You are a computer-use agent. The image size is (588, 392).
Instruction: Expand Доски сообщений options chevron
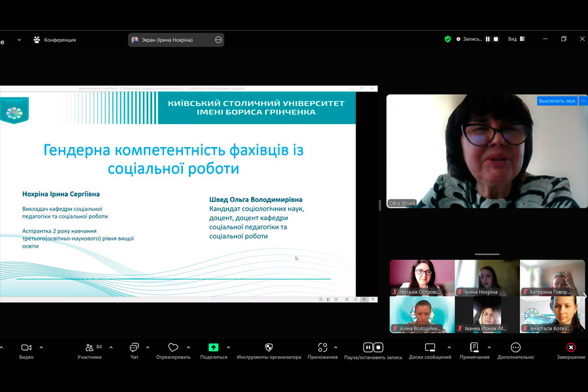[449, 348]
